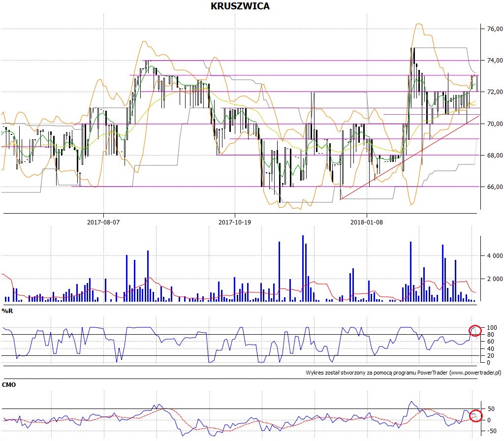Click the CMO indicator label

(9, 385)
